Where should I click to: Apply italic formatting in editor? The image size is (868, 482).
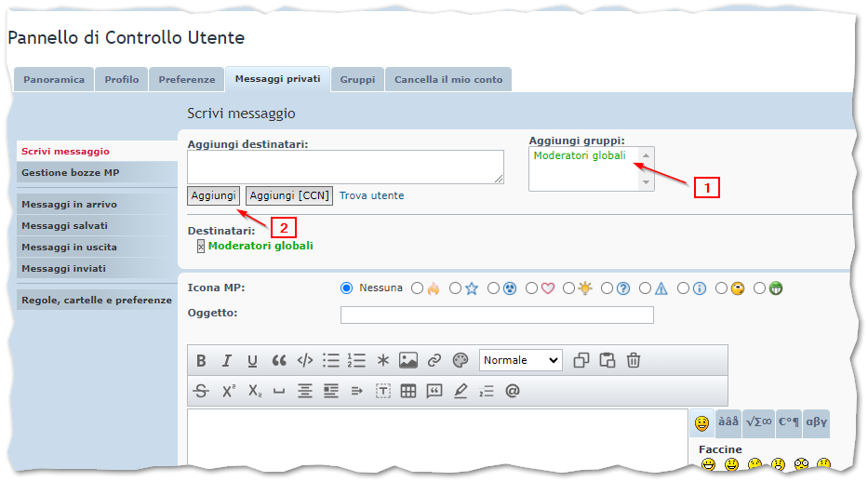point(226,361)
